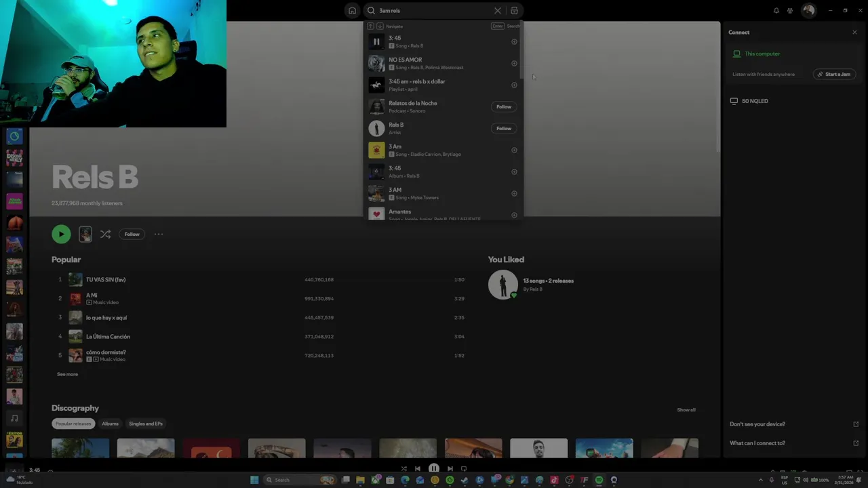Follow Rels B on artist page
Viewport: 868px width, 488px height.
pos(132,234)
